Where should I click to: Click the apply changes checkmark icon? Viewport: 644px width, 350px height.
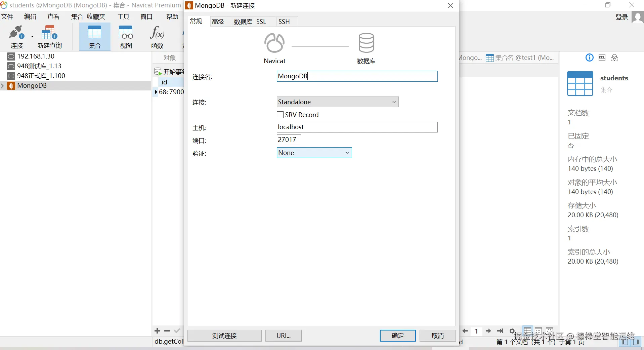click(x=177, y=331)
